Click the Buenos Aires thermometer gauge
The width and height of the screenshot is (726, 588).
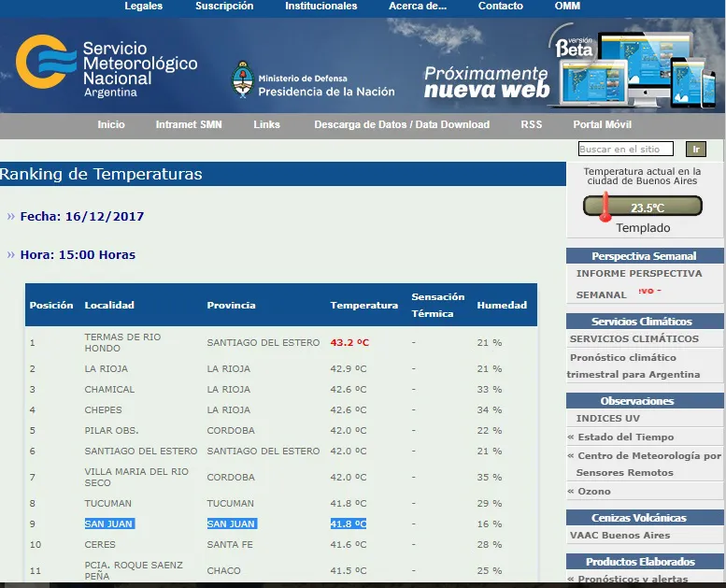[642, 207]
